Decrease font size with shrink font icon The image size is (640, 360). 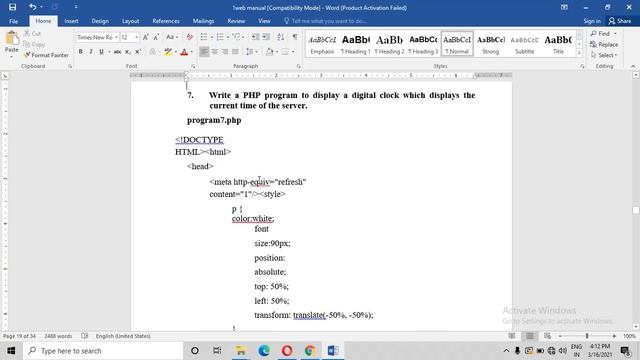tap(156, 37)
